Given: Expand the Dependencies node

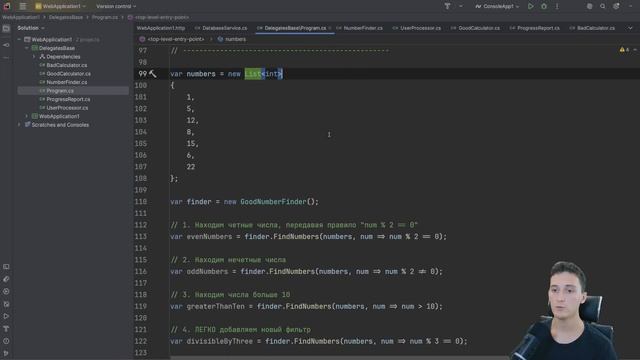Looking at the screenshot, I should pyautogui.click(x=34, y=57).
